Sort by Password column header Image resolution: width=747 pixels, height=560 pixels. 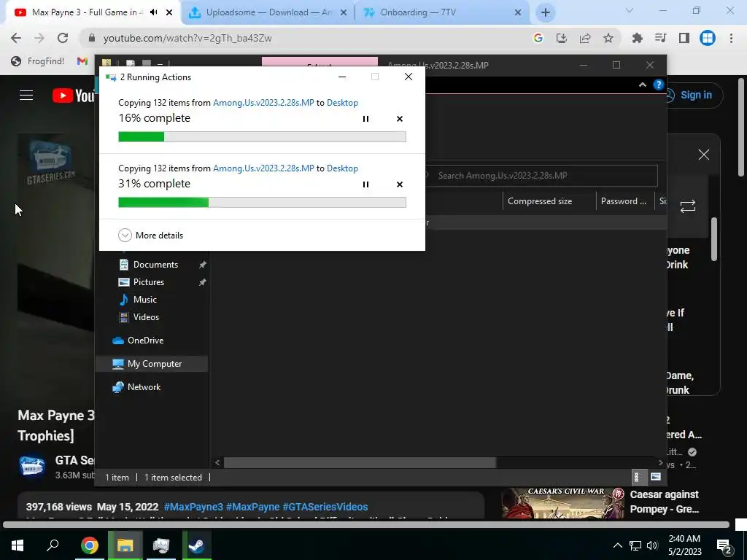(x=624, y=201)
